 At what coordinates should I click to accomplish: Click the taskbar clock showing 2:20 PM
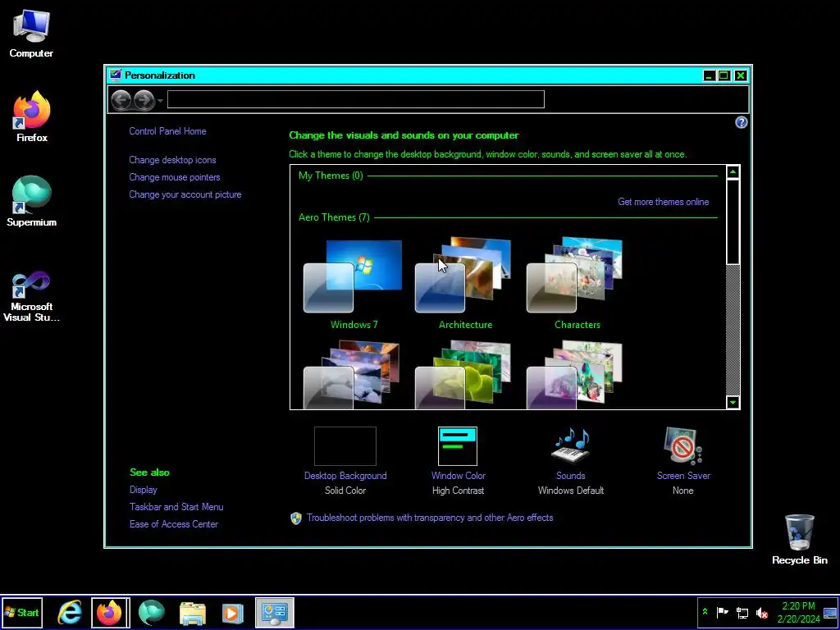tap(798, 612)
